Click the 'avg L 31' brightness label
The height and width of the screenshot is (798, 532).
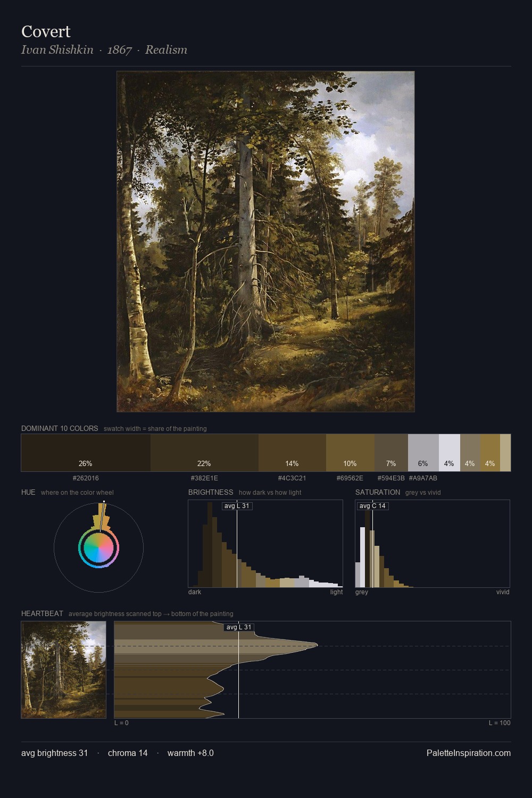pyautogui.click(x=237, y=506)
